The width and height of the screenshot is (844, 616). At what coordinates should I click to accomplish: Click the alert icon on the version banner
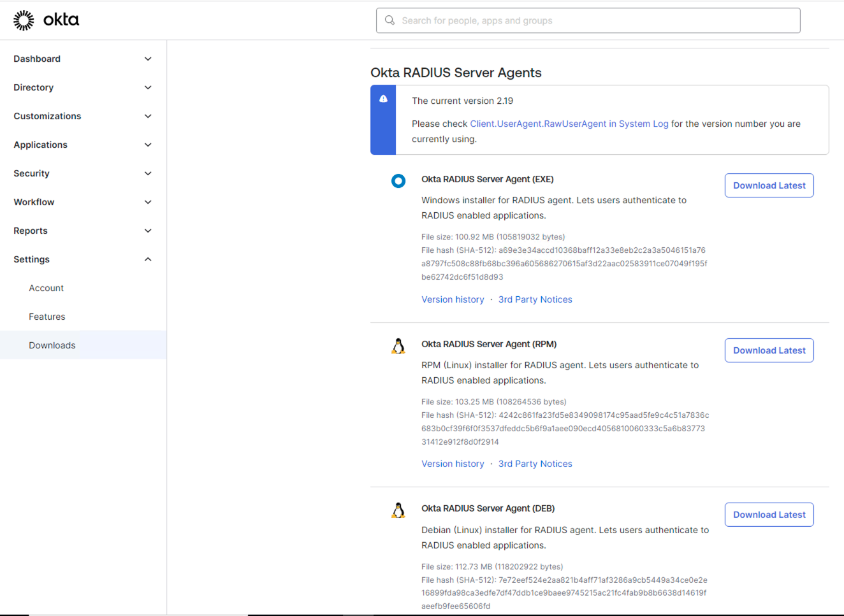(383, 99)
